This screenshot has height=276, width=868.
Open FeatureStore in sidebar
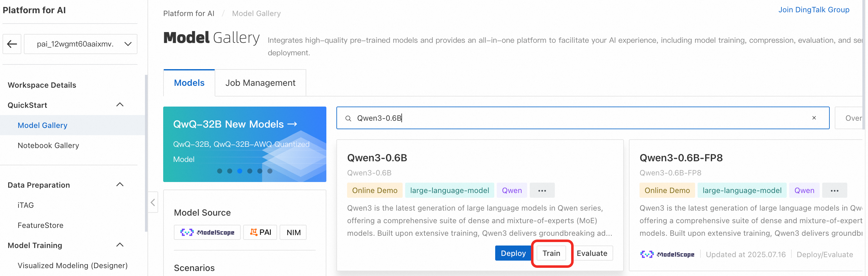(40, 225)
